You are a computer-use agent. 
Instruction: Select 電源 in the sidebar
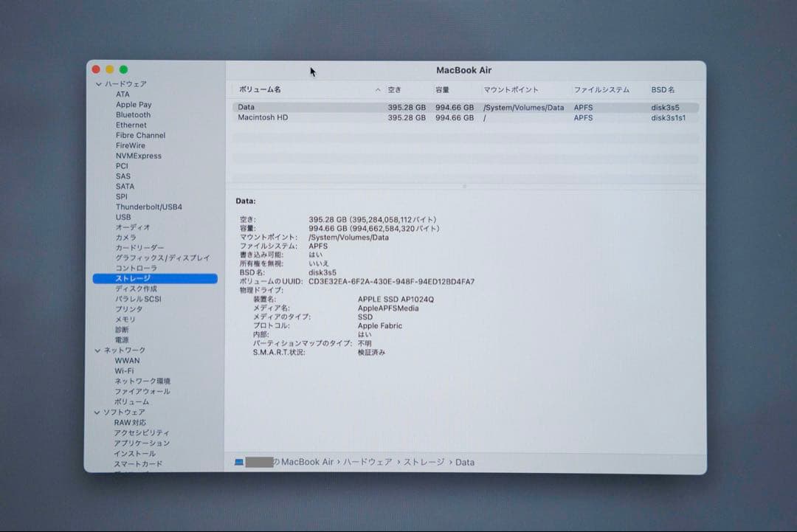[122, 339]
